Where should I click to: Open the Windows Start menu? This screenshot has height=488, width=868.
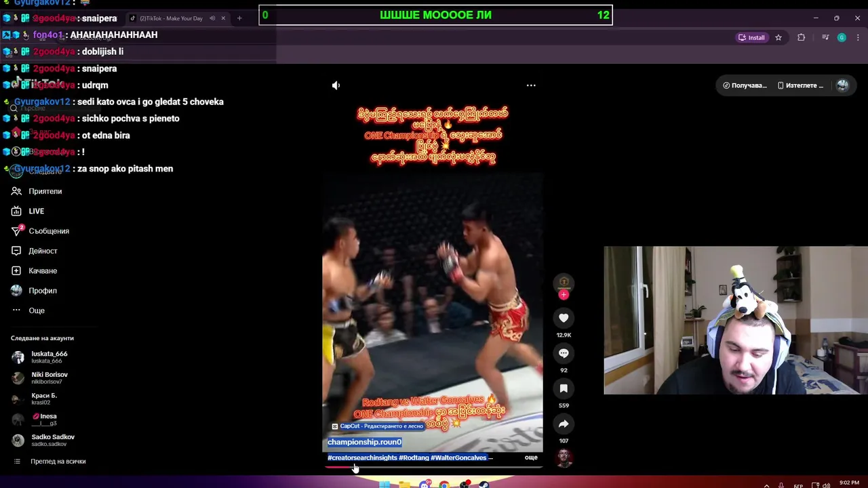[384, 485]
